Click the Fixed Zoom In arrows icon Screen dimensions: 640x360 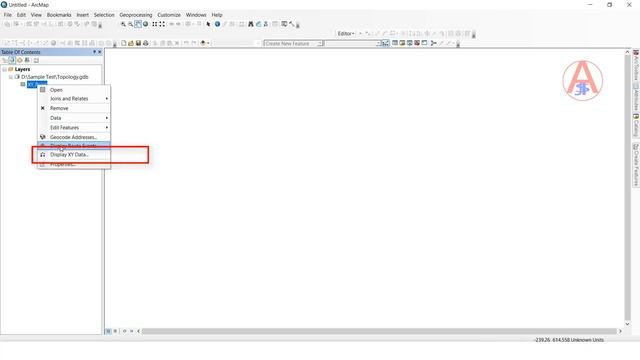[x=154, y=24]
